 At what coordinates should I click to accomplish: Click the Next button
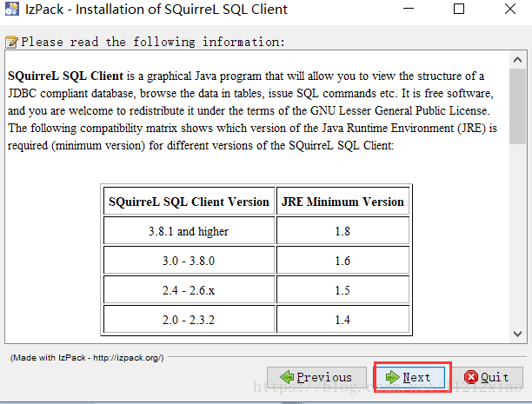(x=409, y=377)
